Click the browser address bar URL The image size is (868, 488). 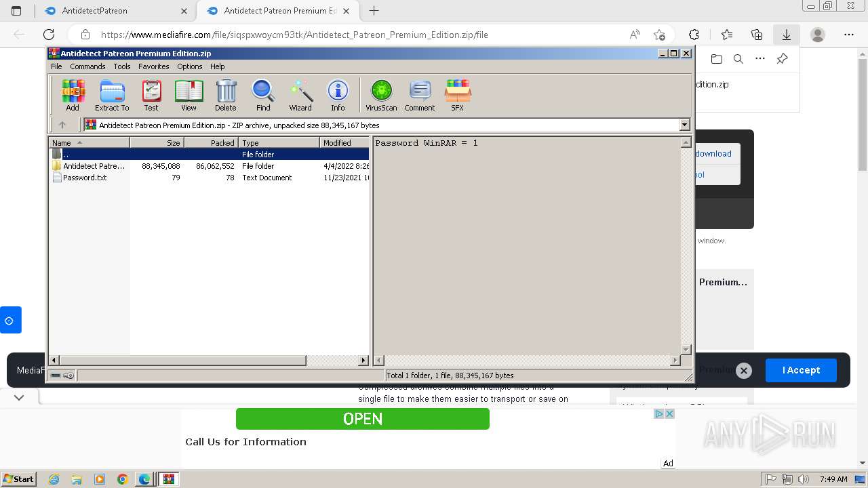[294, 35]
